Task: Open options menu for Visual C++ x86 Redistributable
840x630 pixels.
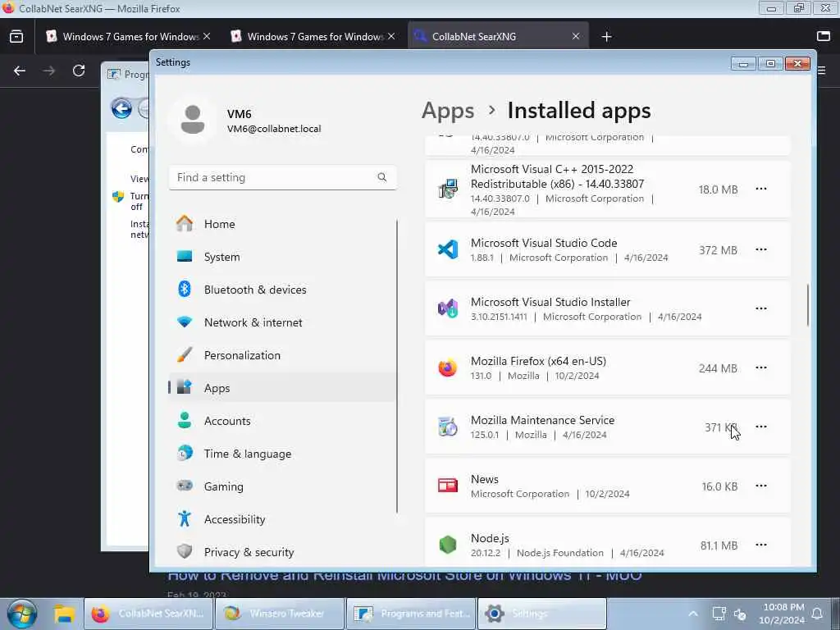Action: pos(760,189)
